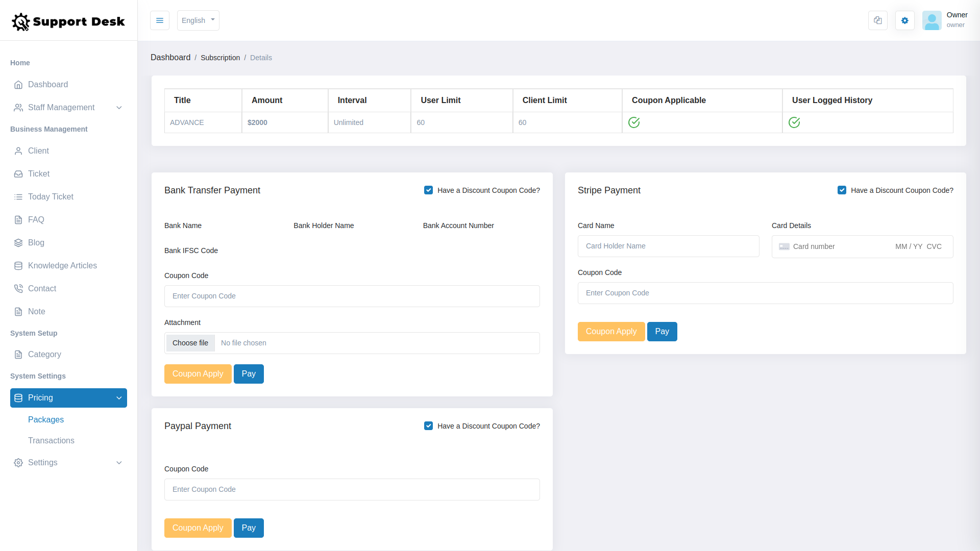The image size is (980, 551).
Task: Toggle Paypal Have a Discount Coupon Code checkbox
Action: point(428,425)
